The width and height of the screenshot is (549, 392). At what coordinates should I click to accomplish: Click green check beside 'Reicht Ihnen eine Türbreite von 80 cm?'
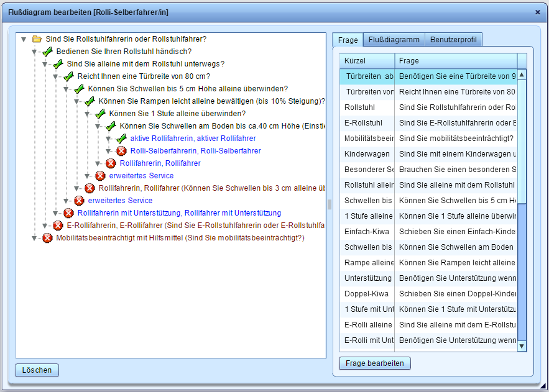click(x=68, y=76)
